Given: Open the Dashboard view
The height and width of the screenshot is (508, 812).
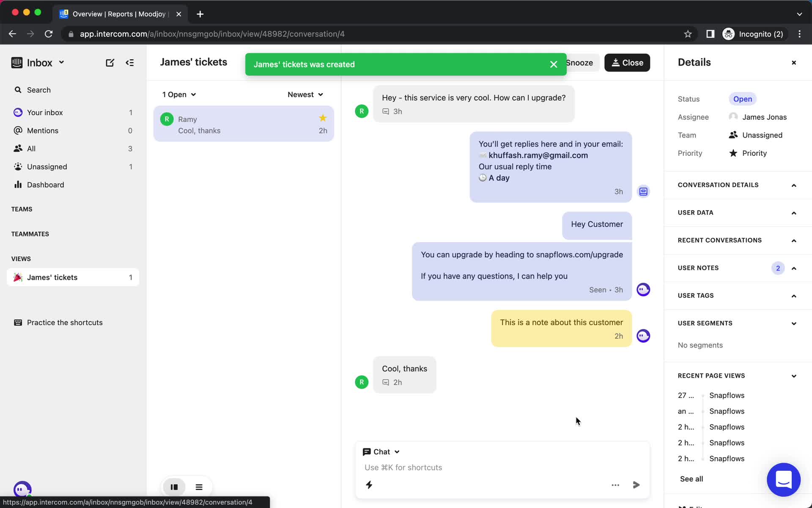Looking at the screenshot, I should pos(45,184).
